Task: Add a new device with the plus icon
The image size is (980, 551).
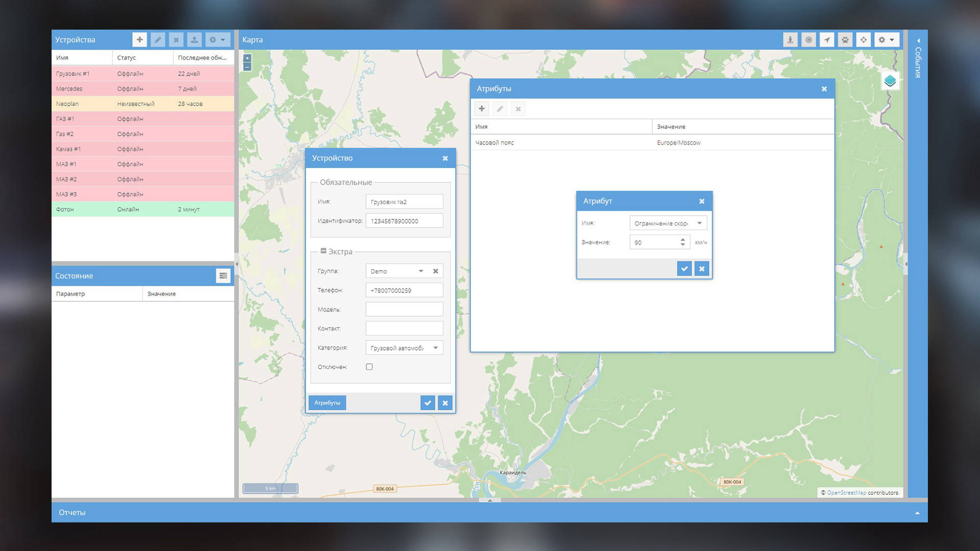Action: pos(139,39)
